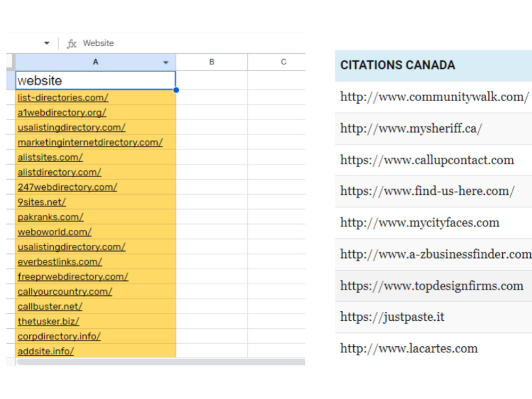Click the blue selection fill handle

point(176,90)
